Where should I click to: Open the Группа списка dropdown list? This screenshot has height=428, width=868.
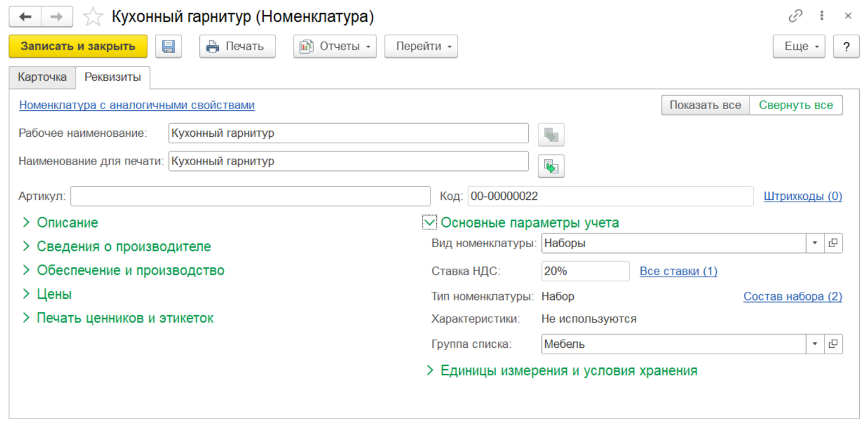pos(814,344)
